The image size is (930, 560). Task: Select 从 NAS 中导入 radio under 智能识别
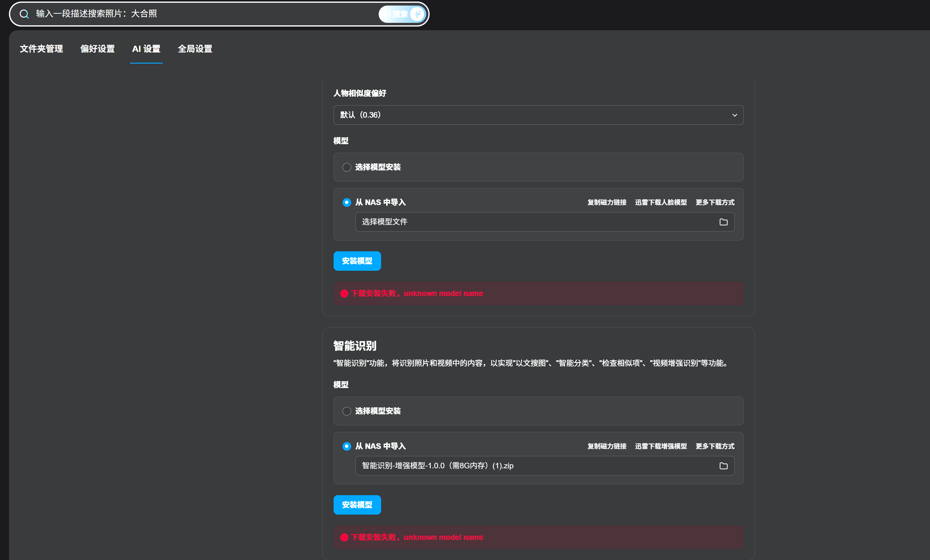pyautogui.click(x=347, y=446)
